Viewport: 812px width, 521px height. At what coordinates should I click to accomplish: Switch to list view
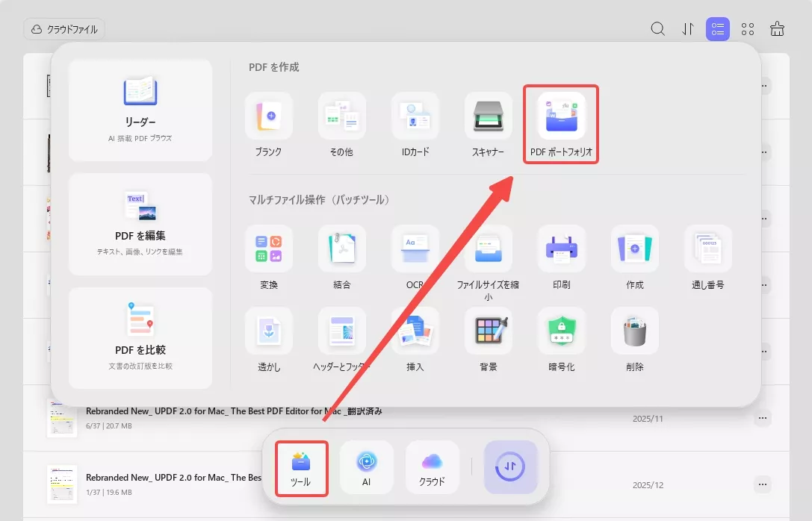(718, 29)
